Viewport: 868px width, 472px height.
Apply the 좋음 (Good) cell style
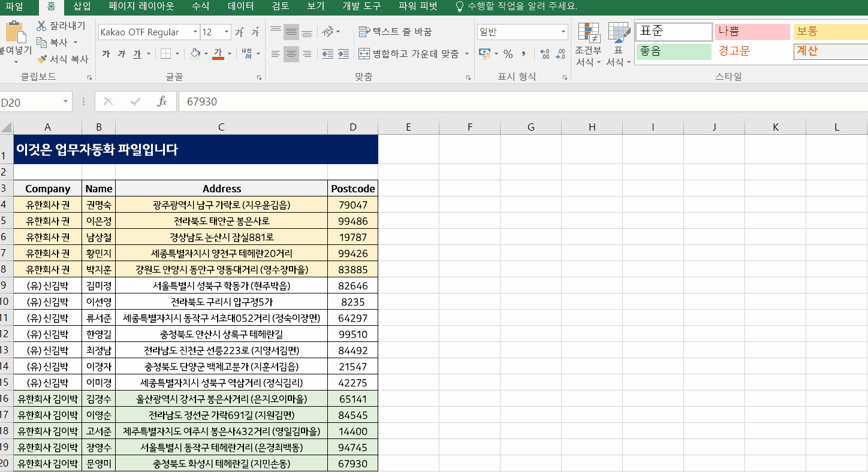pyautogui.click(x=674, y=52)
